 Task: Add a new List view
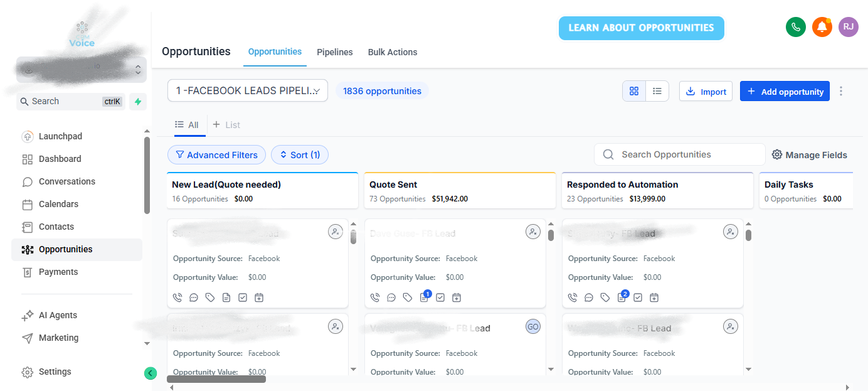(226, 125)
